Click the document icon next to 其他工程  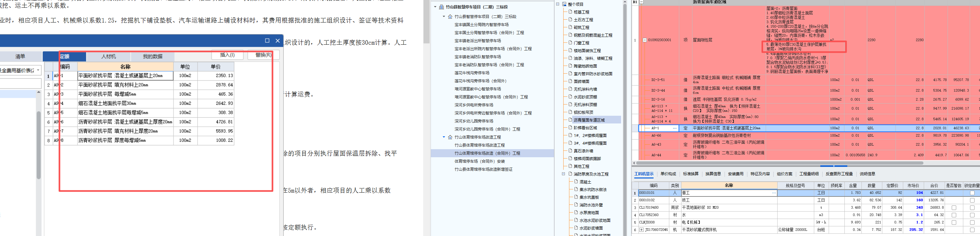click(570, 166)
